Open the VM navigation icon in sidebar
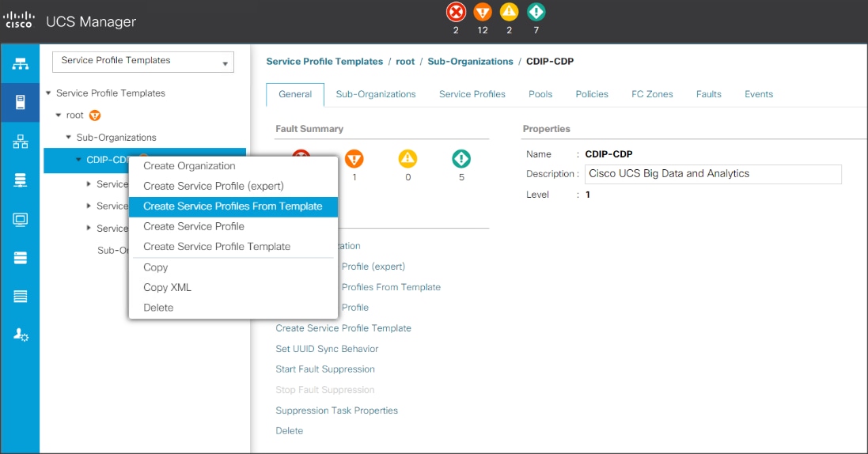The height and width of the screenshot is (454, 868). point(20,219)
